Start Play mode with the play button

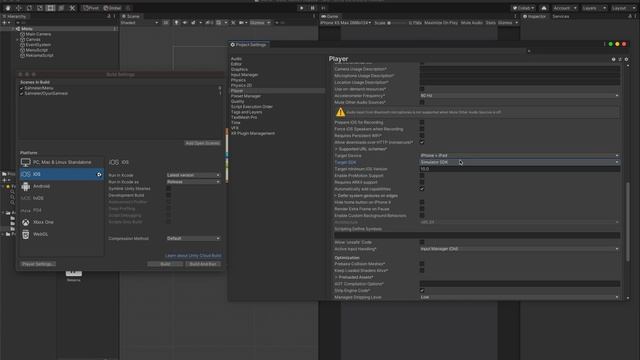pyautogui.click(x=301, y=8)
